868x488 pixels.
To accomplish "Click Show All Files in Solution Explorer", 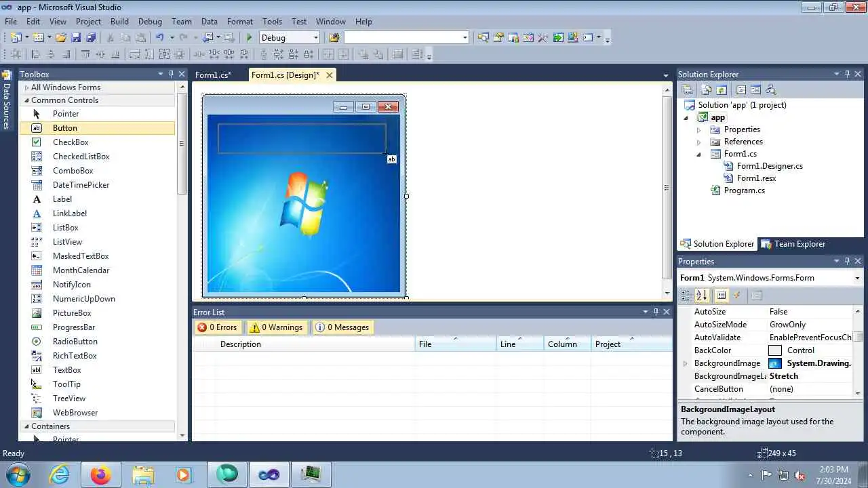I will pos(707,90).
